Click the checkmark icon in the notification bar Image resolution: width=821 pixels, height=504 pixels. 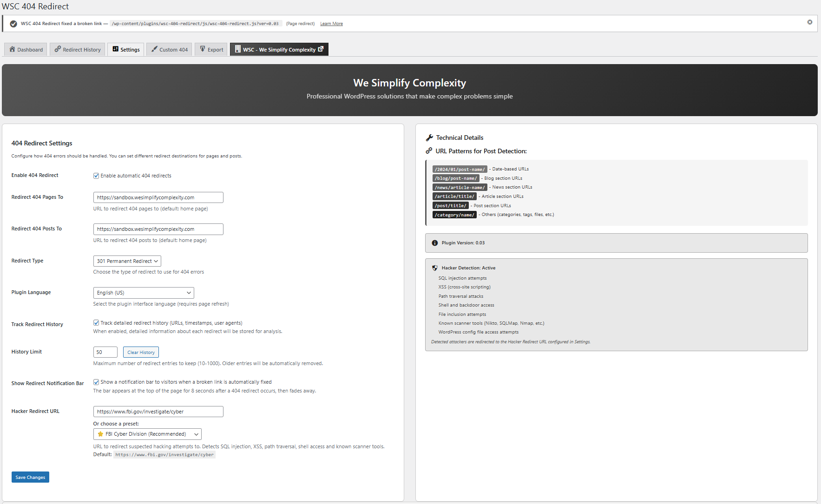pyautogui.click(x=13, y=24)
